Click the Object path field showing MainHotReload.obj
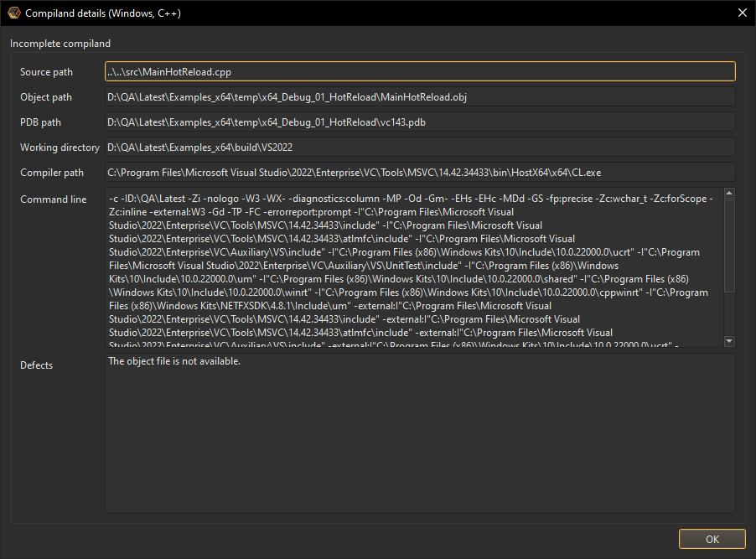The height and width of the screenshot is (559, 756). 420,97
